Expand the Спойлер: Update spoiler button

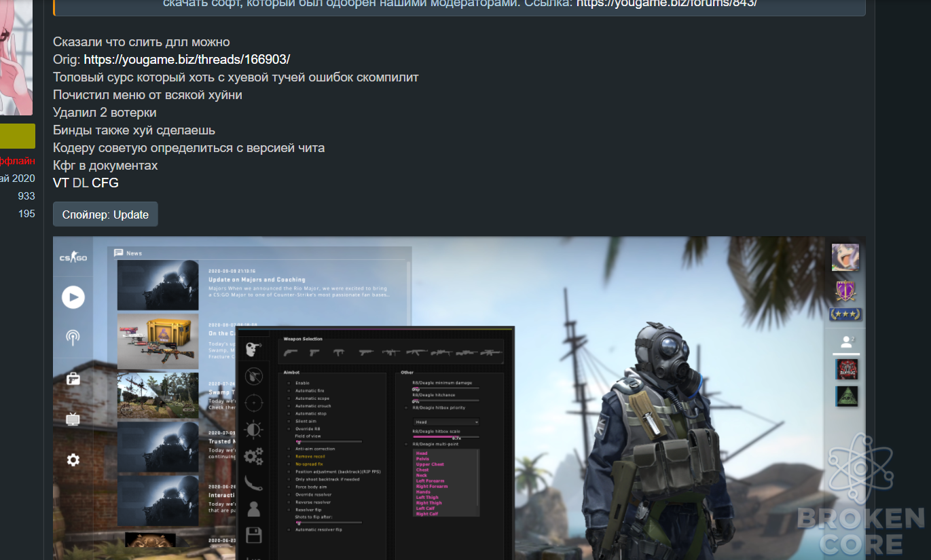[x=105, y=214]
